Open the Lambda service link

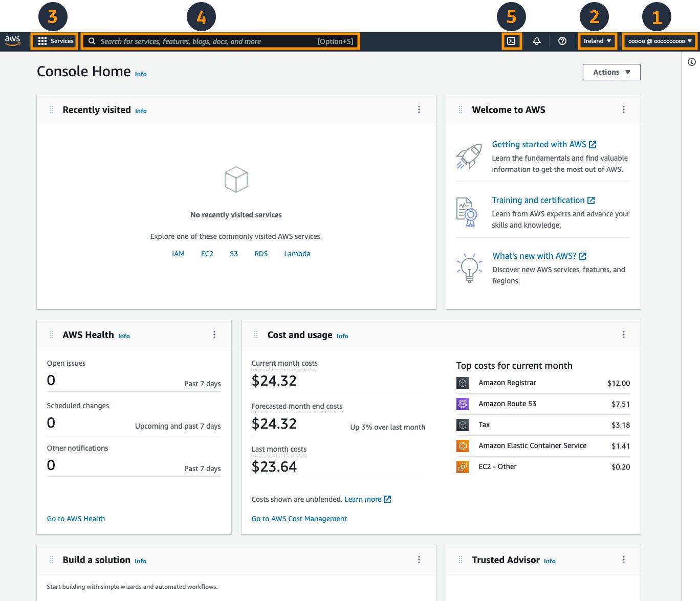(297, 253)
